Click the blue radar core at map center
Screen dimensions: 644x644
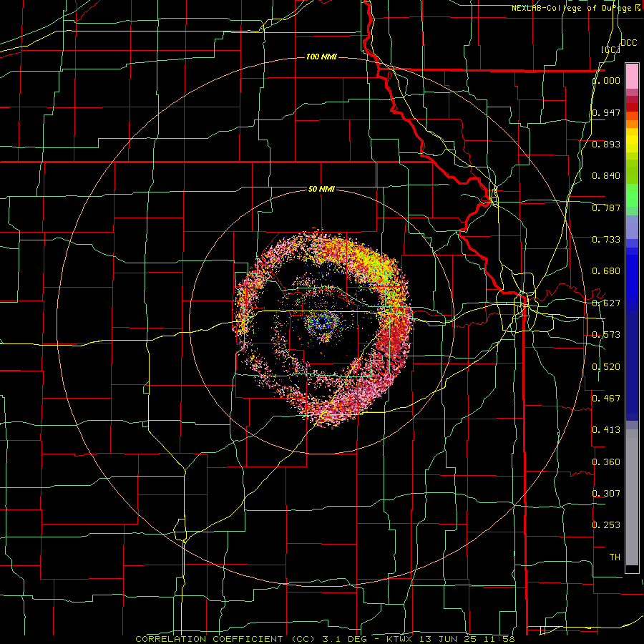coord(322,323)
